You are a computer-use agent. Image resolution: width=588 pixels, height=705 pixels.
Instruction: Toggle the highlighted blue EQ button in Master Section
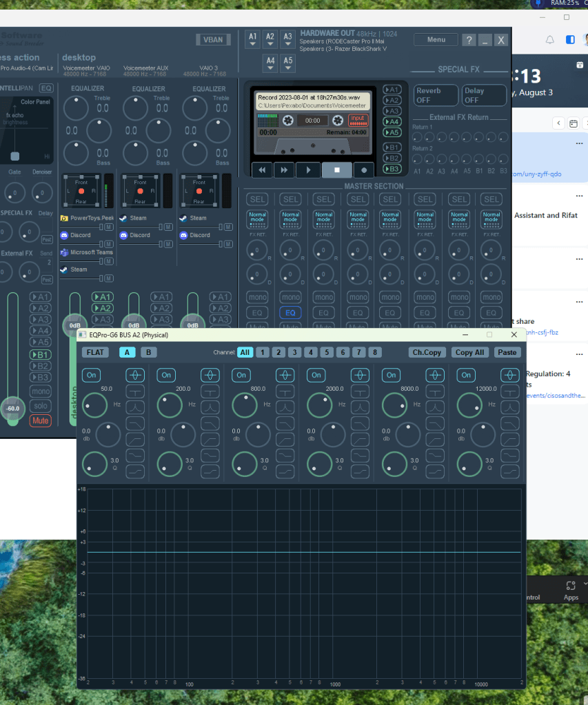pos(290,313)
